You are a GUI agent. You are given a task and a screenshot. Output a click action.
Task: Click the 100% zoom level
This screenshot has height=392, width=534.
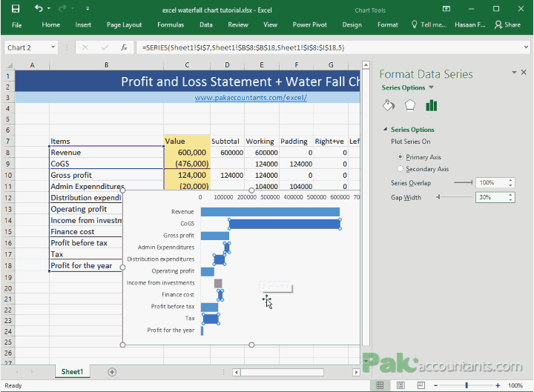[515, 385]
